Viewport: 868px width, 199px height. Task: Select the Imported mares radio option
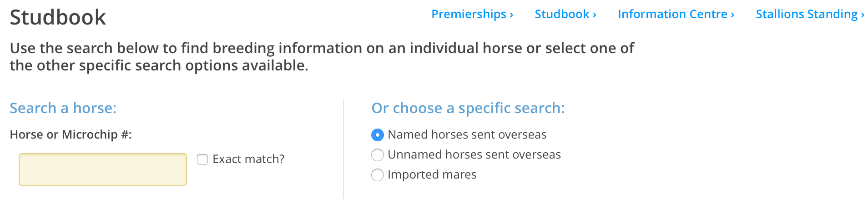pyautogui.click(x=378, y=175)
